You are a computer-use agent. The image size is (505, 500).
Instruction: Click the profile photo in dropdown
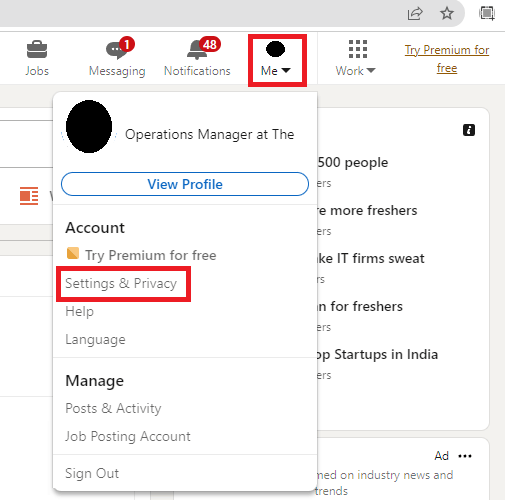tap(89, 126)
